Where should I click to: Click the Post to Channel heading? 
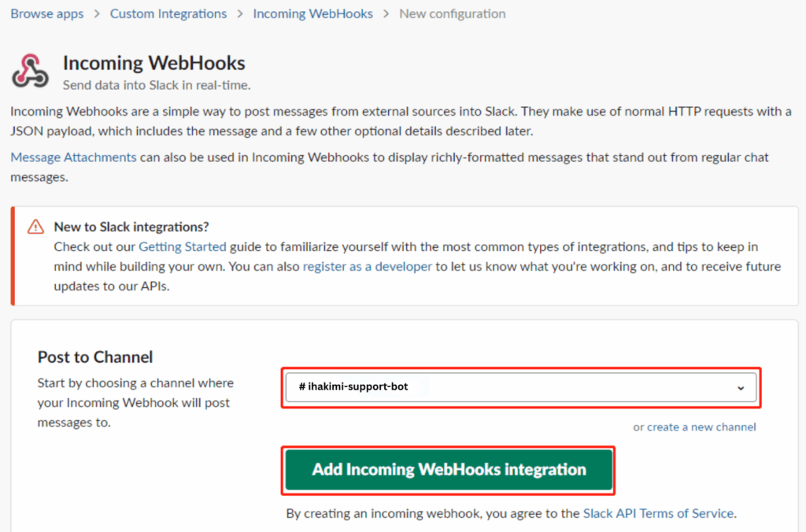[95, 357]
